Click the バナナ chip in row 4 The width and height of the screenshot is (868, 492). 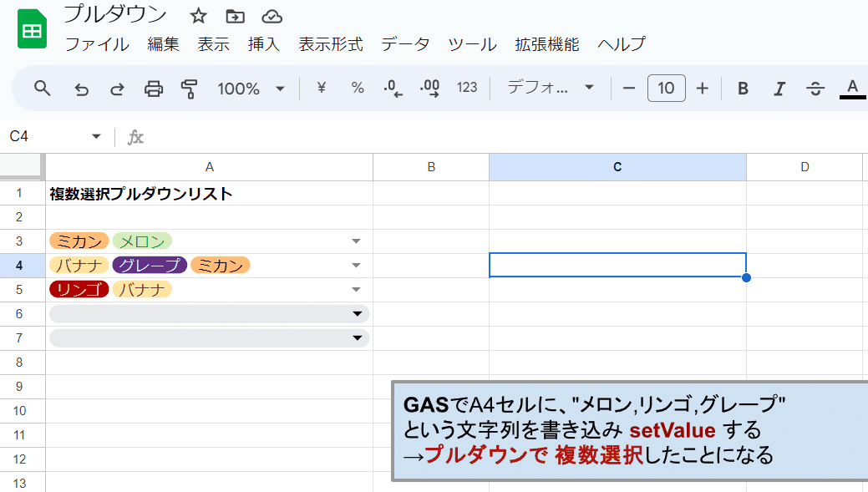coord(79,266)
